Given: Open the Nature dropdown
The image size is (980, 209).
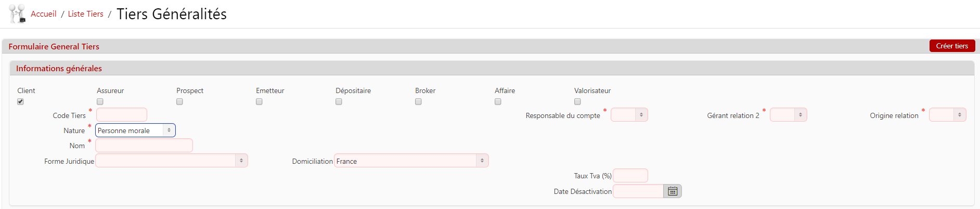Looking at the screenshot, I should pos(135,130).
